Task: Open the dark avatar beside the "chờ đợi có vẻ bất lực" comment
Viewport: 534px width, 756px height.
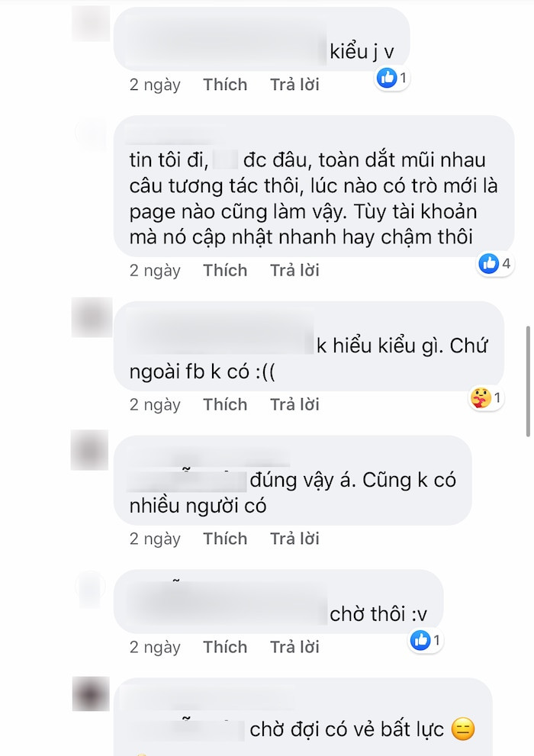Action: pos(91,693)
